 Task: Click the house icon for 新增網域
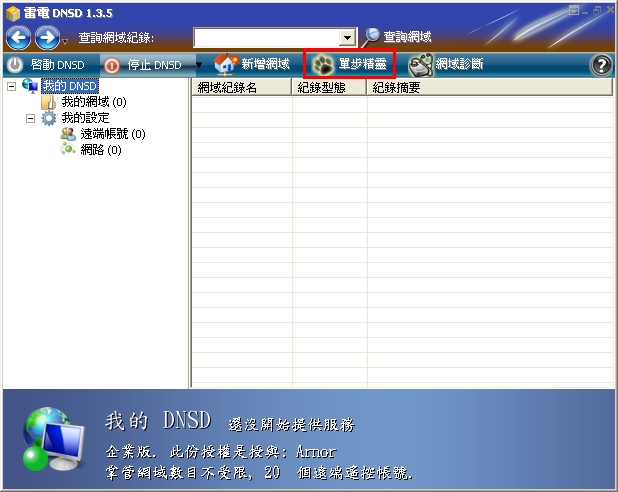[x=226, y=64]
